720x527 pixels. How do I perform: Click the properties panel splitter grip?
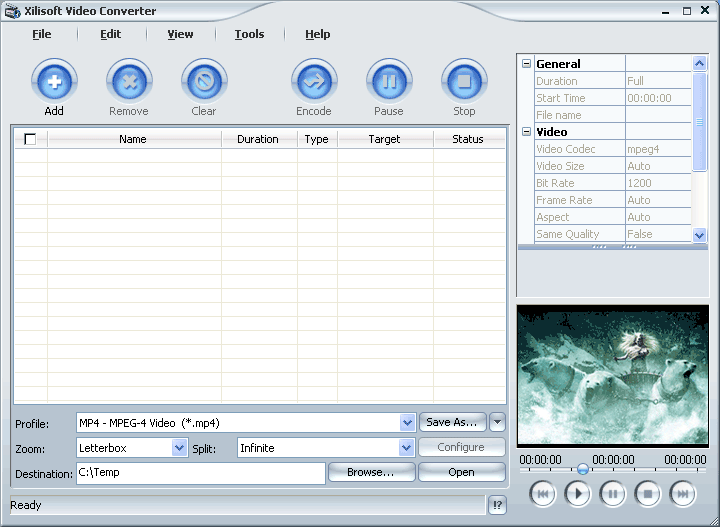coord(613,247)
